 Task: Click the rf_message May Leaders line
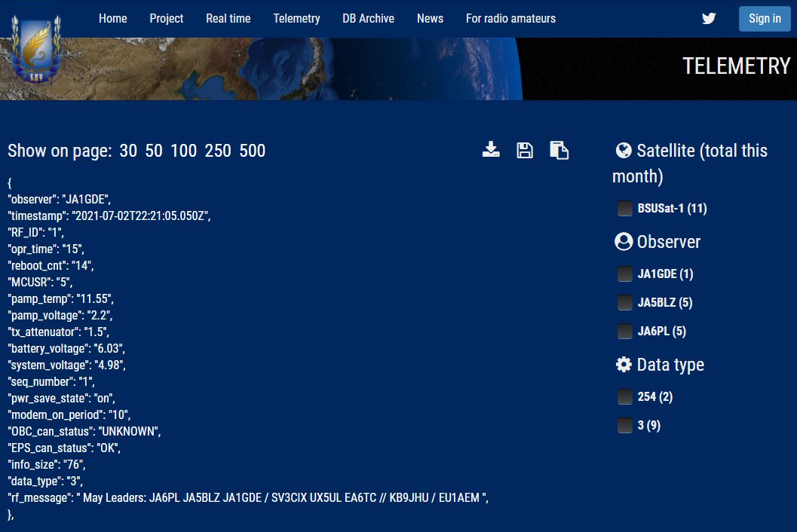click(x=248, y=498)
